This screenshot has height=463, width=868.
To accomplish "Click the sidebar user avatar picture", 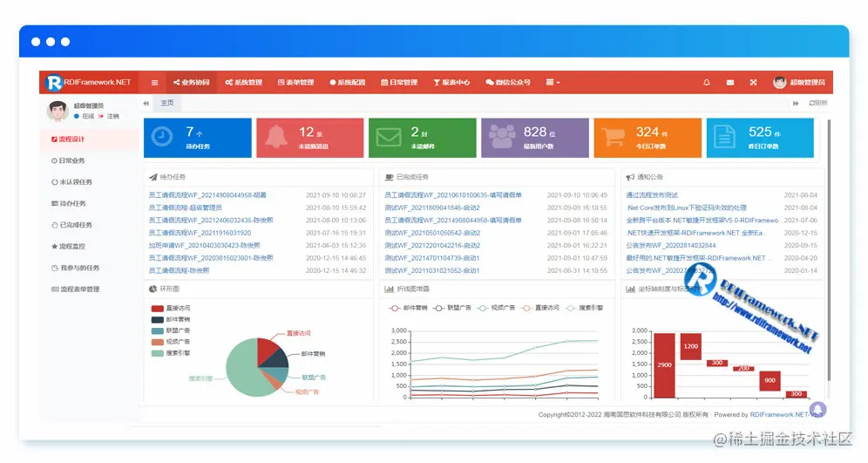I will 58,111.
